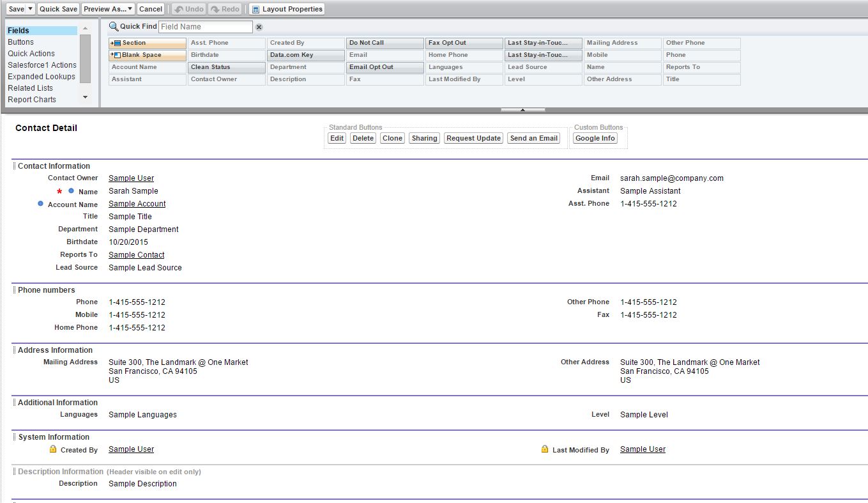Image resolution: width=868 pixels, height=503 pixels.
Task: Click the Undo toolbar button
Action: 188,9
